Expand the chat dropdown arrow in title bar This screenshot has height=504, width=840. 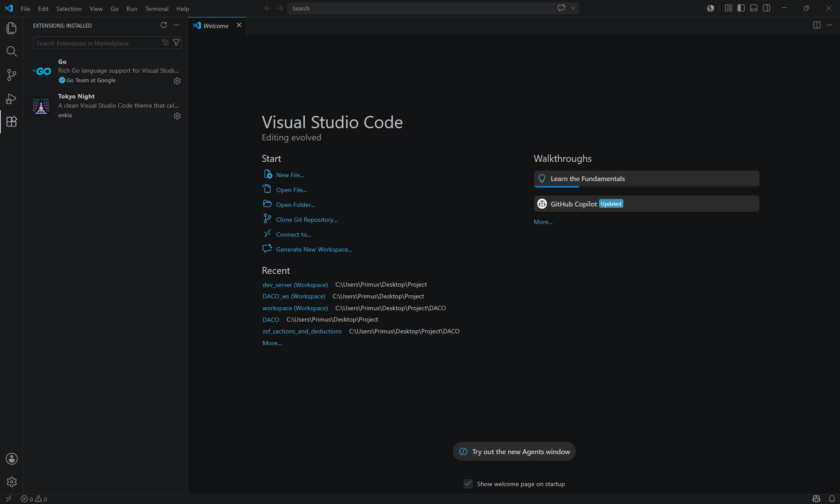(573, 8)
